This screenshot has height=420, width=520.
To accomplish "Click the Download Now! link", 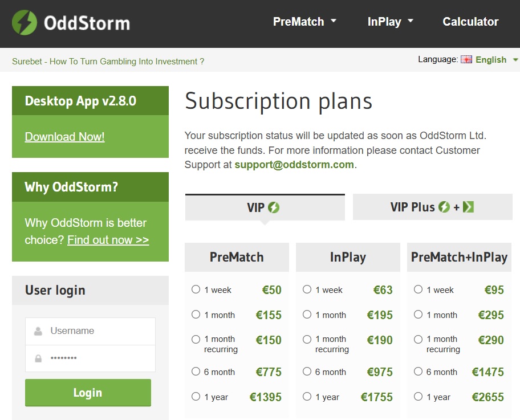I will pyautogui.click(x=64, y=137).
